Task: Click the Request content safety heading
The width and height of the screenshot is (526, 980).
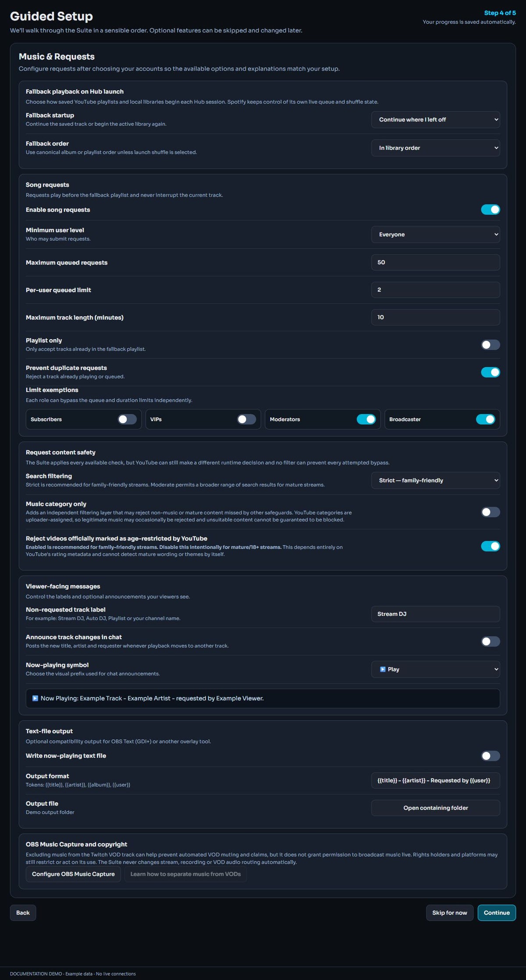Action: click(60, 452)
